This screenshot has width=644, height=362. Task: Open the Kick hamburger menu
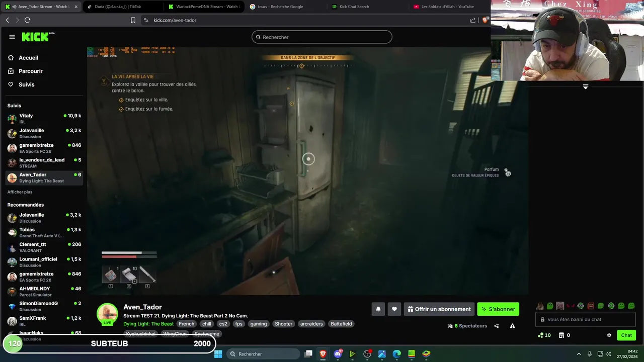[x=12, y=37]
